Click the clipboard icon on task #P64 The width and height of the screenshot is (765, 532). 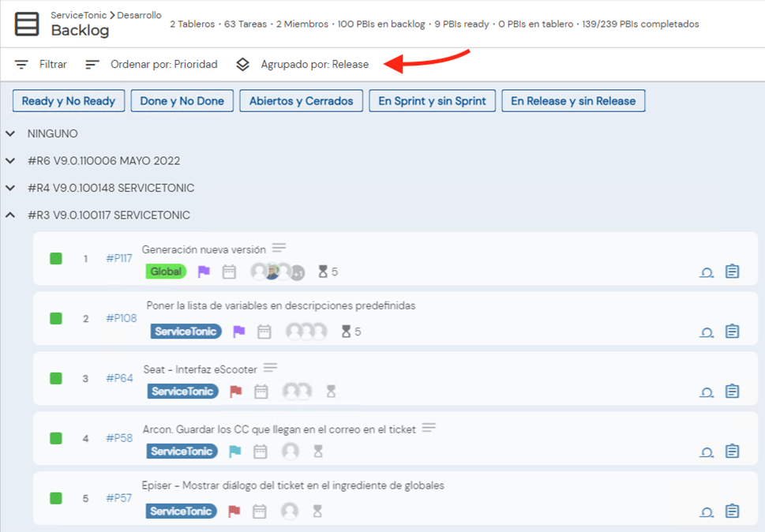732,392
